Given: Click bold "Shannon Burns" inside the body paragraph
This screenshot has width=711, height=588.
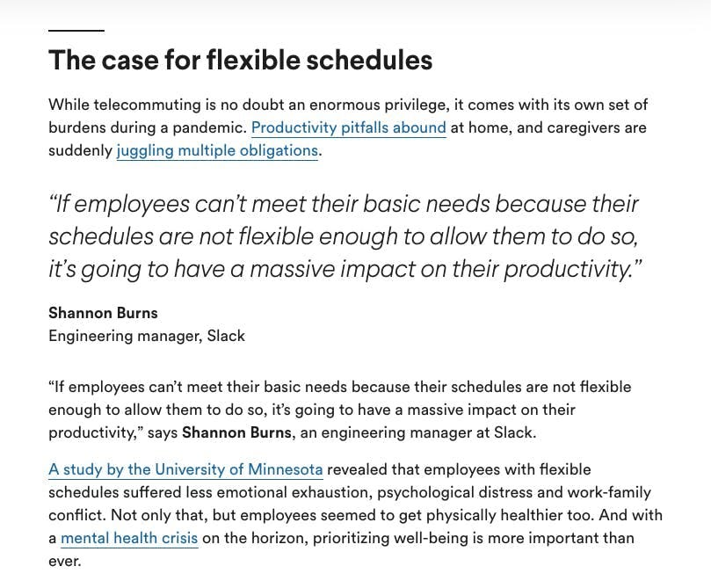Looking at the screenshot, I should pos(236,432).
